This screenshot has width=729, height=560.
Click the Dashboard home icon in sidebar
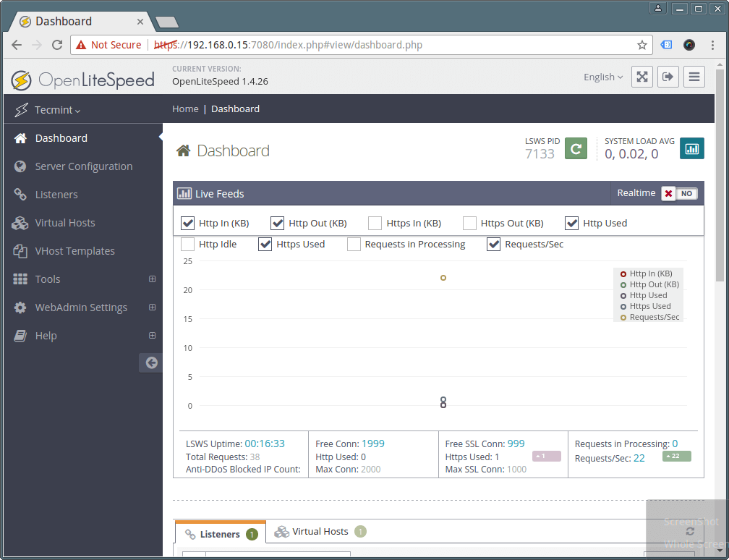pyautogui.click(x=20, y=138)
